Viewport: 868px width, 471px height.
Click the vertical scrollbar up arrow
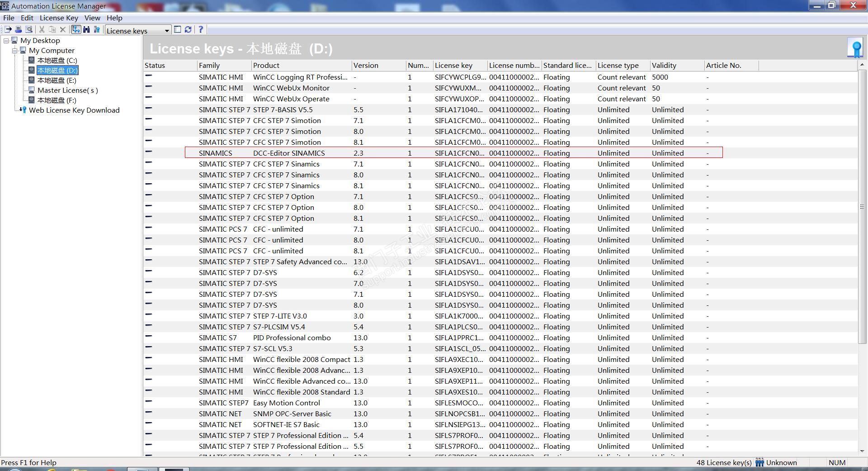(862, 65)
